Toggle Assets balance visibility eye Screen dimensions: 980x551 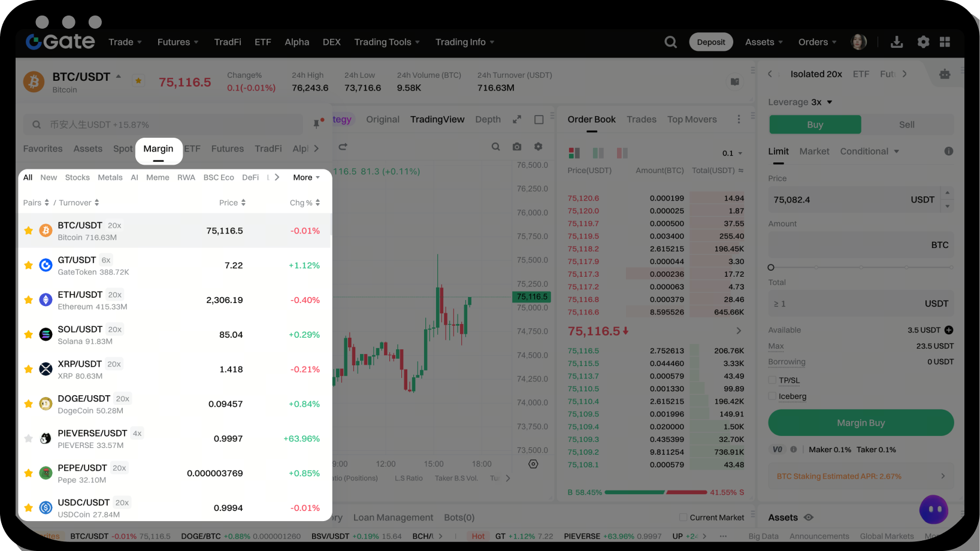pos(808,517)
